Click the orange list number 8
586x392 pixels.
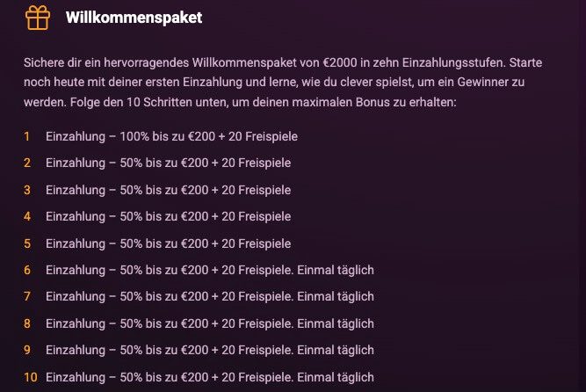tap(27, 323)
